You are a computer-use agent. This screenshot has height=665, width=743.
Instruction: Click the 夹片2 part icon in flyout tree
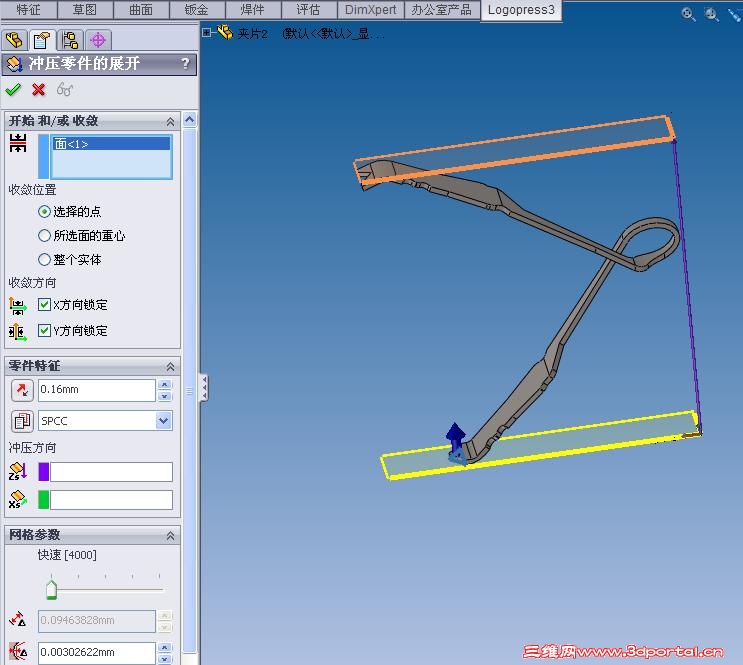(x=225, y=32)
